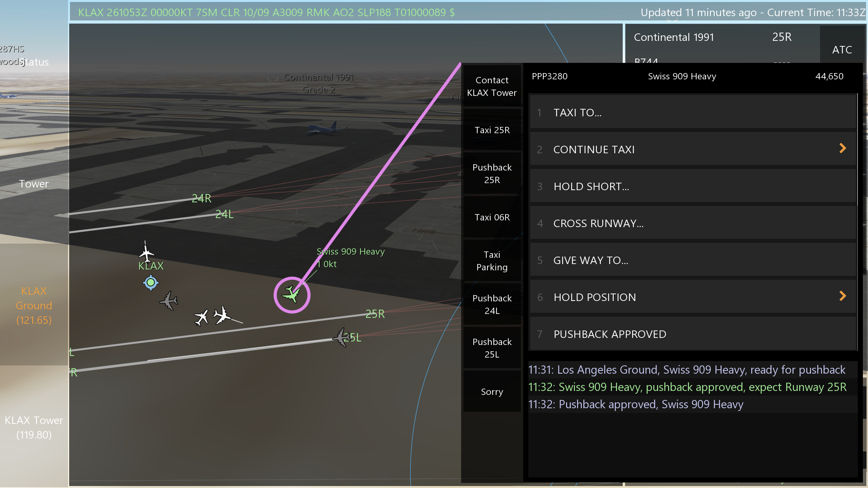Open the TAXI TO... command

[x=693, y=112]
